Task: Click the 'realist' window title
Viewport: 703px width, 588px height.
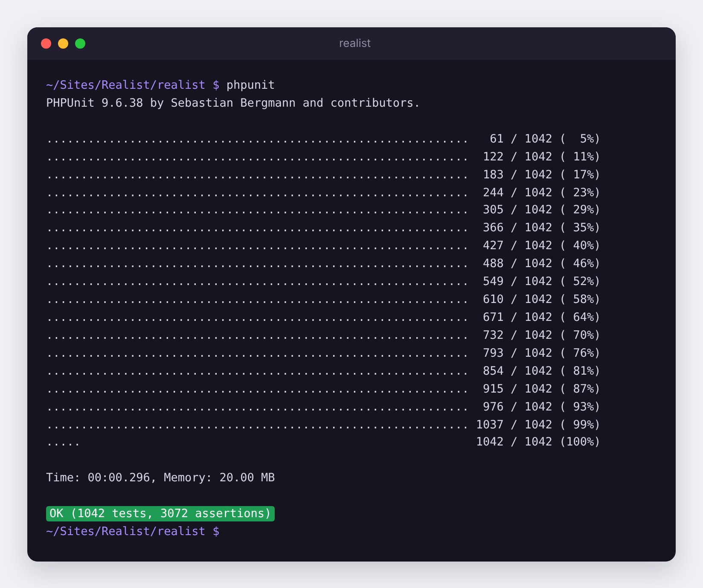Action: tap(354, 44)
